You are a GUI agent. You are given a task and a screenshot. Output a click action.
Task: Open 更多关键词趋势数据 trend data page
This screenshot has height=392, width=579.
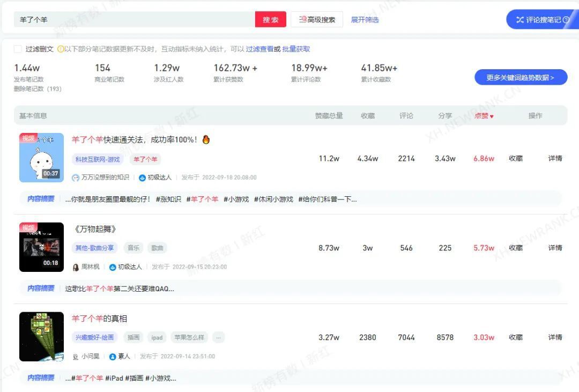point(521,77)
